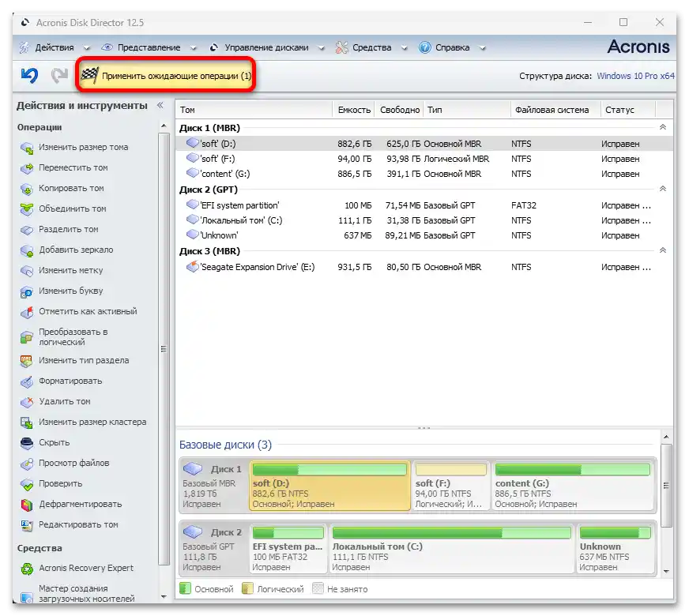Click the Split volume icon
The width and height of the screenshot is (689, 616).
[27, 230]
